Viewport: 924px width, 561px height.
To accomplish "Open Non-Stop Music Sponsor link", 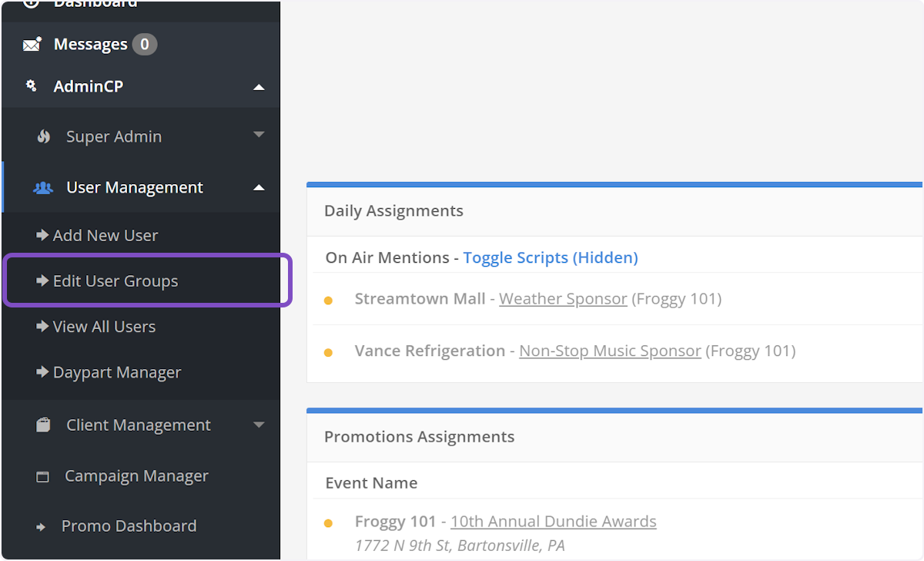I will (x=610, y=351).
